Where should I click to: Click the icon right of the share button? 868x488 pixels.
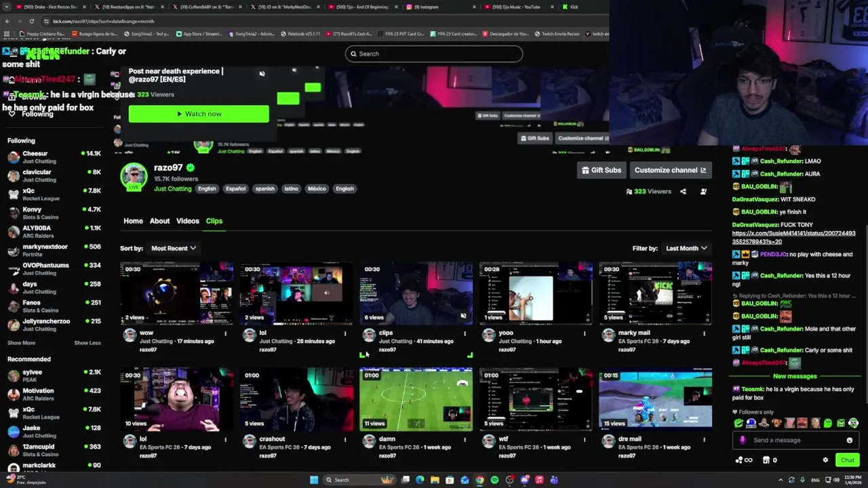(x=703, y=191)
